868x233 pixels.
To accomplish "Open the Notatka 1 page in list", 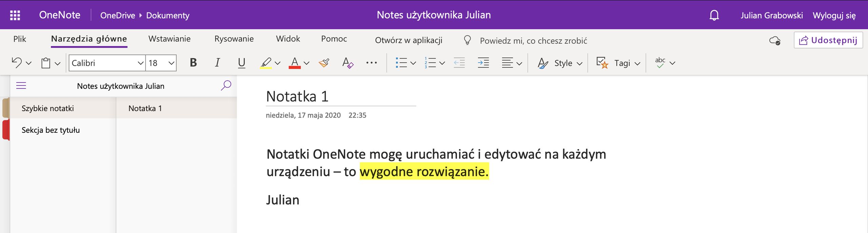I will 177,108.
